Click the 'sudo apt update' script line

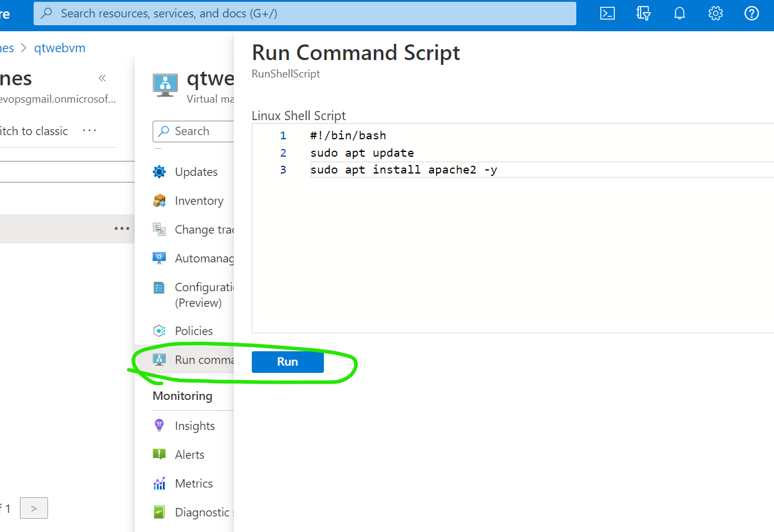[362, 153]
